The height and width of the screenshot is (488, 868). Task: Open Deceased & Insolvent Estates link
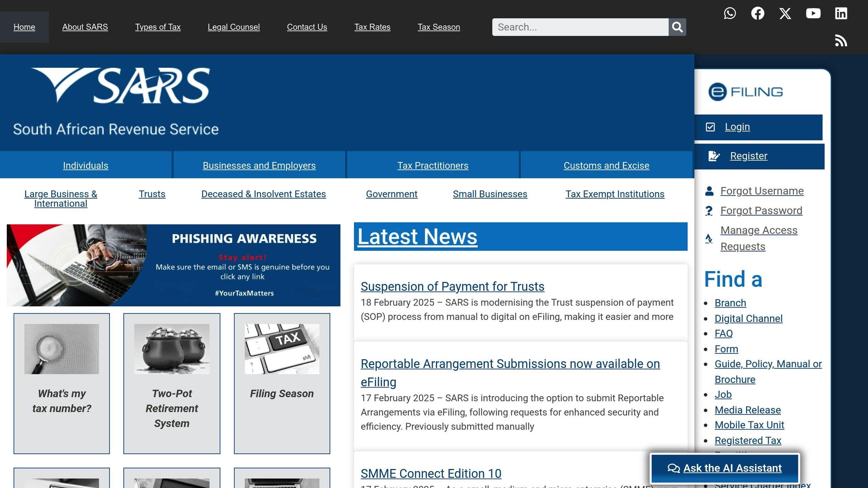(264, 194)
